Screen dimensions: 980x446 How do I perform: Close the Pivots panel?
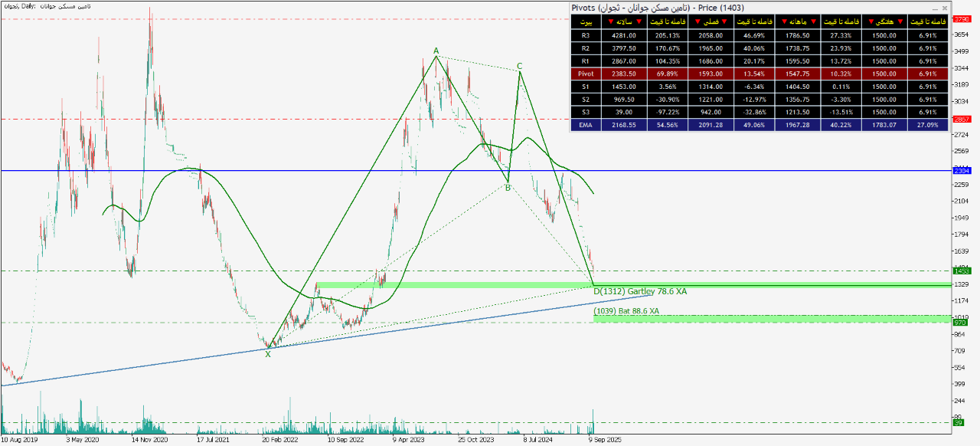coord(945,8)
